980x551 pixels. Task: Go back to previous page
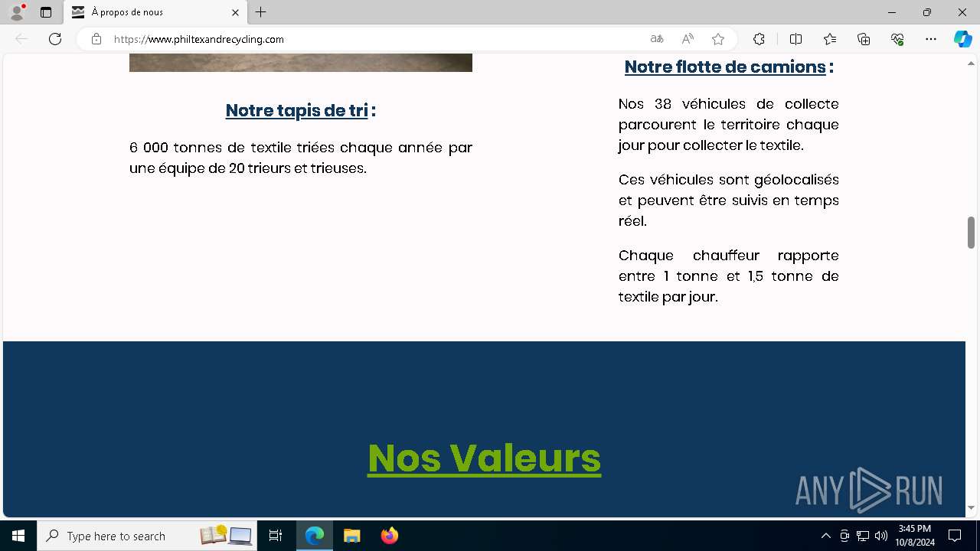tap(21, 39)
